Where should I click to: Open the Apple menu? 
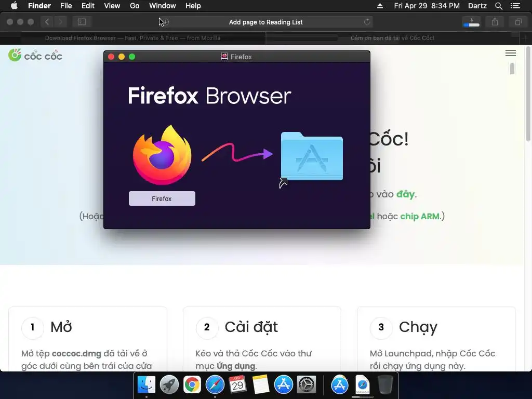[14, 6]
